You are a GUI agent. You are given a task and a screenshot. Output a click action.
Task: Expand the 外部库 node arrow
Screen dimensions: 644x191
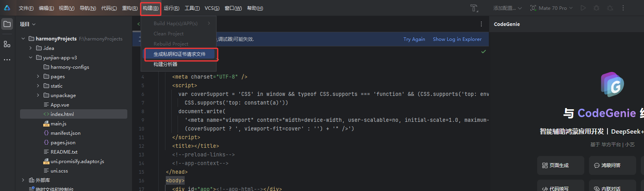(x=23, y=180)
